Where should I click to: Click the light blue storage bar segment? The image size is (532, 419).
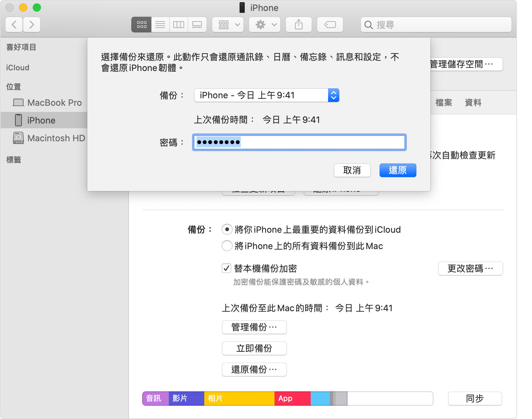coord(320,399)
